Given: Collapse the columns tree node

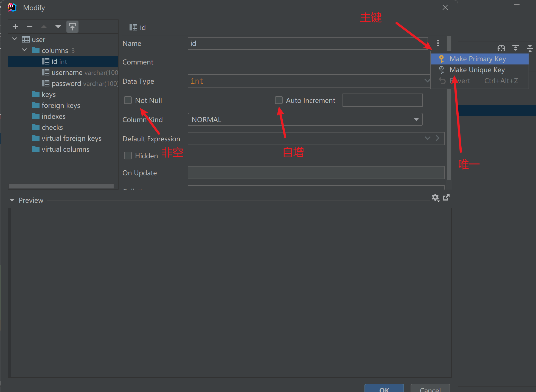Looking at the screenshot, I should (x=24, y=50).
